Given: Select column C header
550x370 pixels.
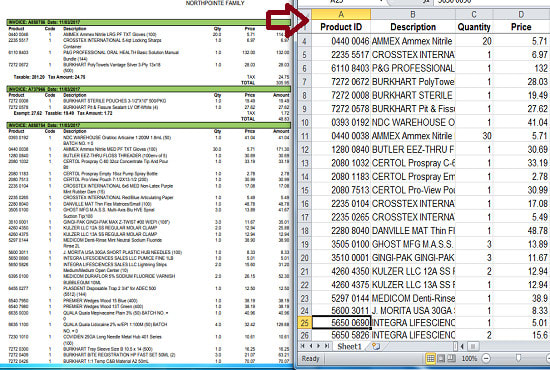Looking at the screenshot, I should (x=474, y=14).
